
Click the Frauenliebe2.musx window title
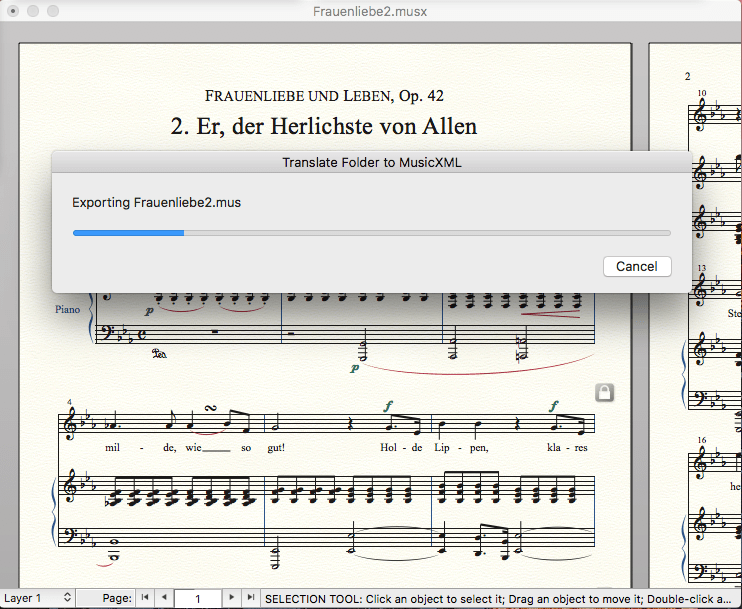tap(370, 11)
